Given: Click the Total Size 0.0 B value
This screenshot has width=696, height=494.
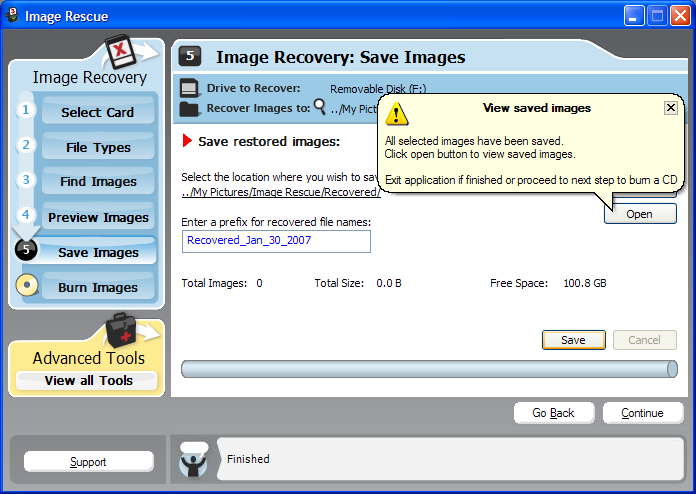Looking at the screenshot, I should tap(389, 283).
